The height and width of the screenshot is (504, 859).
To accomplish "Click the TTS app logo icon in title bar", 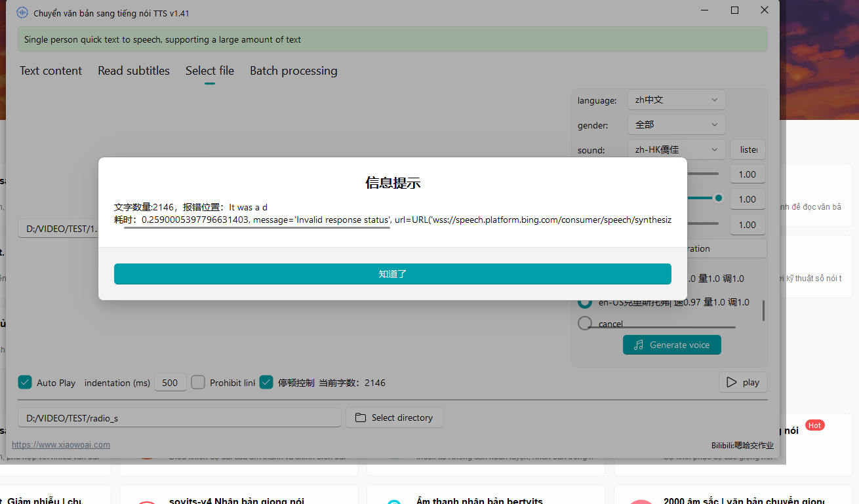I will 22,12.
